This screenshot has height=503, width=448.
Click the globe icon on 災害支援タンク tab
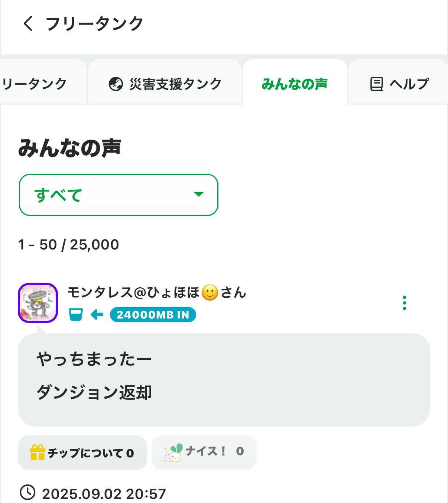click(x=116, y=84)
